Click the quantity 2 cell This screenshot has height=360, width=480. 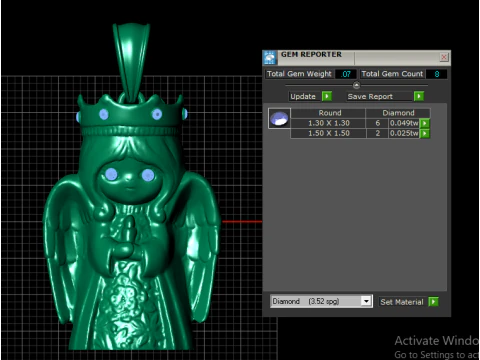(377, 133)
